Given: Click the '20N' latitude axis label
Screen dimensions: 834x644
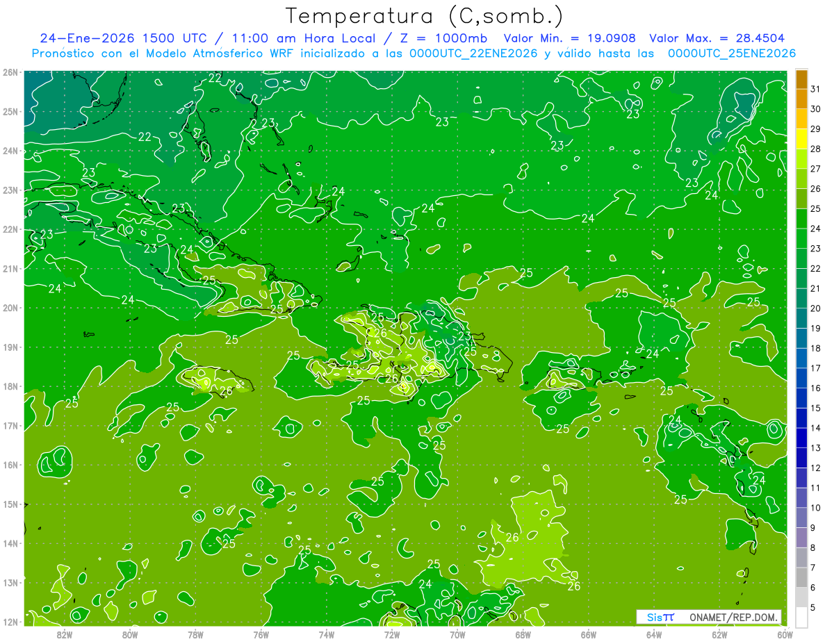Looking at the screenshot, I should [10, 308].
